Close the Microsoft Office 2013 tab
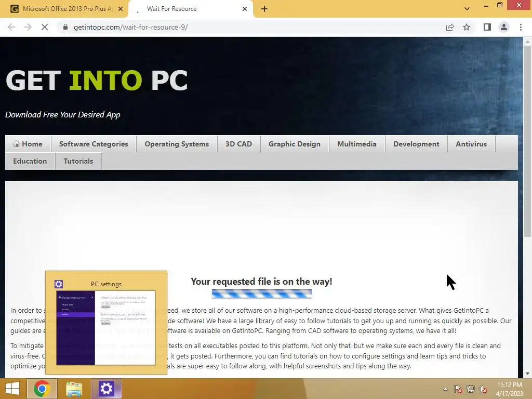Image resolution: width=532 pixels, height=399 pixels. [x=120, y=9]
